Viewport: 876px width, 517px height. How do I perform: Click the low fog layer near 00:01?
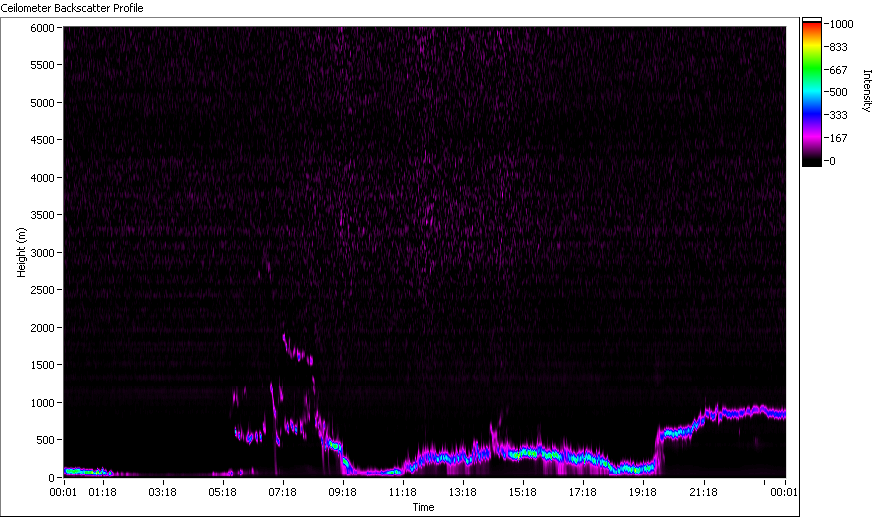point(87,471)
